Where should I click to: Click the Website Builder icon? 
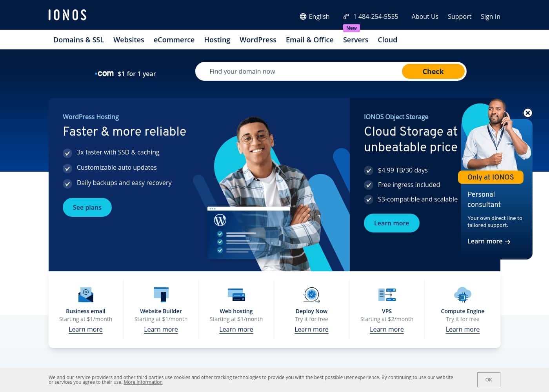click(x=161, y=294)
